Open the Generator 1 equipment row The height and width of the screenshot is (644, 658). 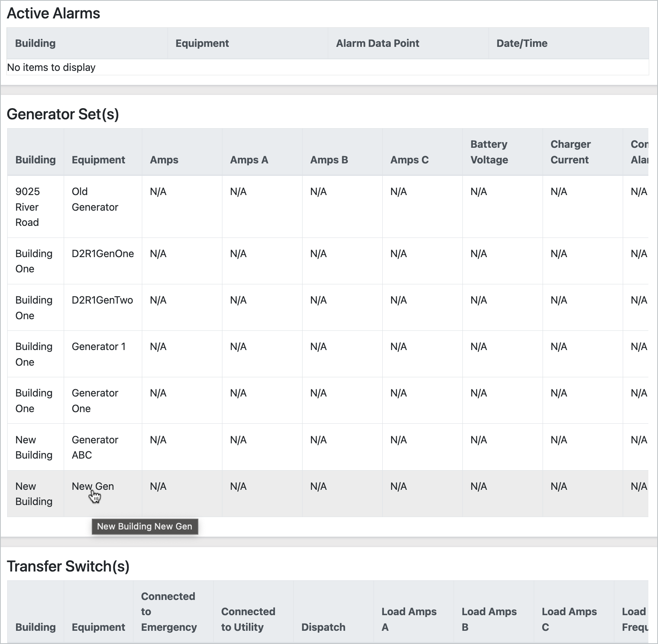click(99, 346)
